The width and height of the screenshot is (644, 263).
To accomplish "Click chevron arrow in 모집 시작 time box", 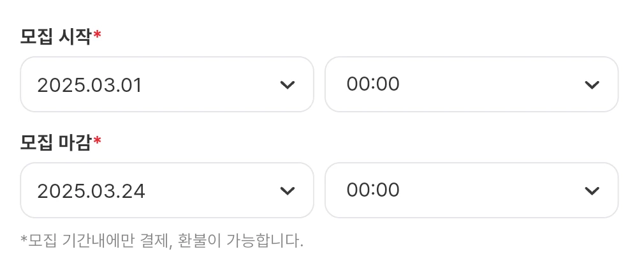I will coord(592,85).
